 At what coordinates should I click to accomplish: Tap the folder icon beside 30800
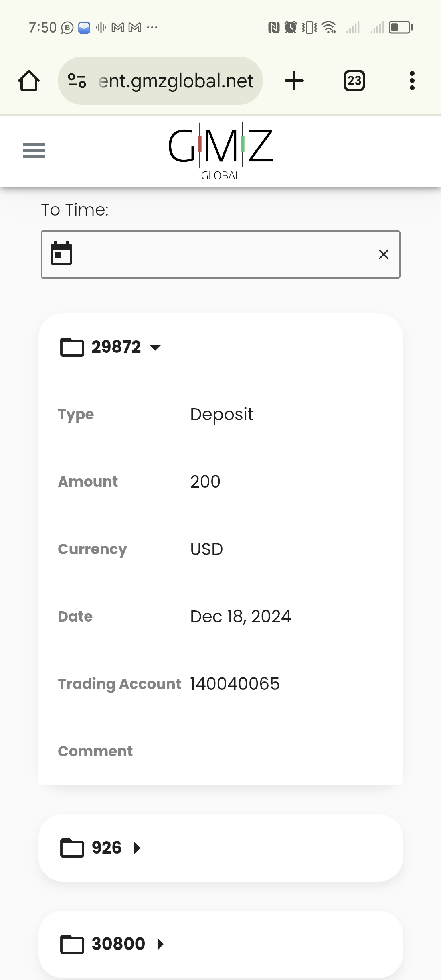(x=72, y=944)
